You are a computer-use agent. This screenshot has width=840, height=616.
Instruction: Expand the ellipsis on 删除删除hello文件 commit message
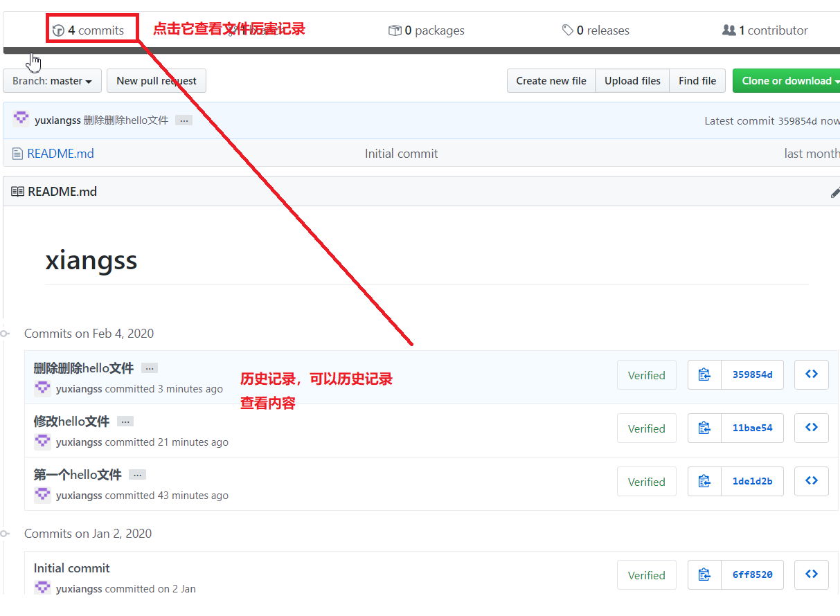point(150,368)
